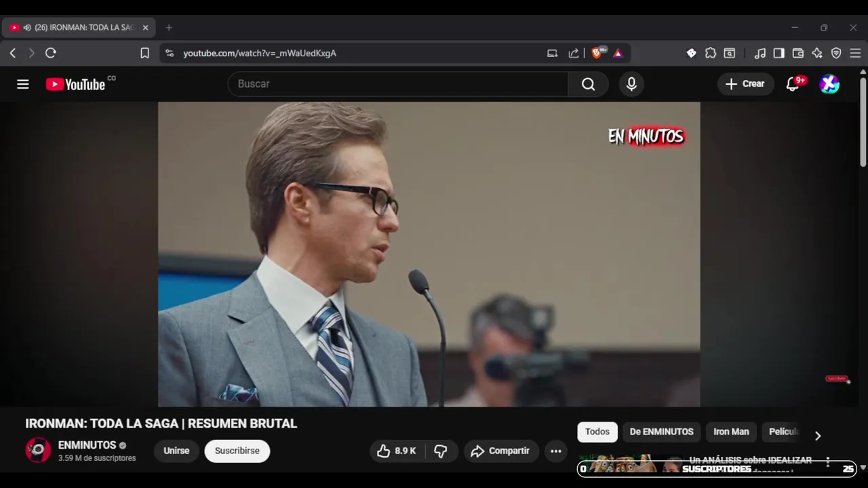This screenshot has width=868, height=488.
Task: Bookmark this page
Action: [x=144, y=53]
